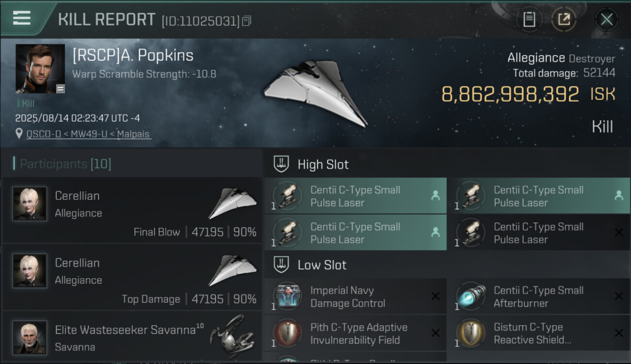Image resolution: width=631 pixels, height=364 pixels.
Task: Open the hamburger main menu
Action: 22,18
